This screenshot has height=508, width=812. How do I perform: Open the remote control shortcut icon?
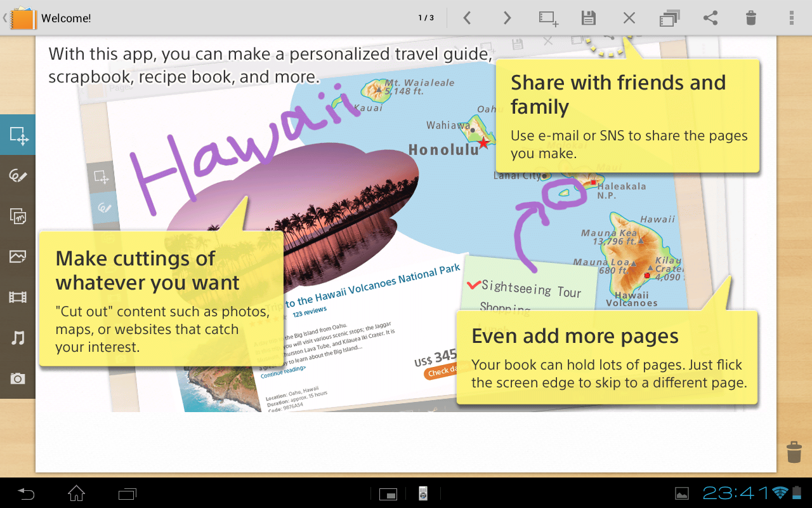(x=423, y=493)
